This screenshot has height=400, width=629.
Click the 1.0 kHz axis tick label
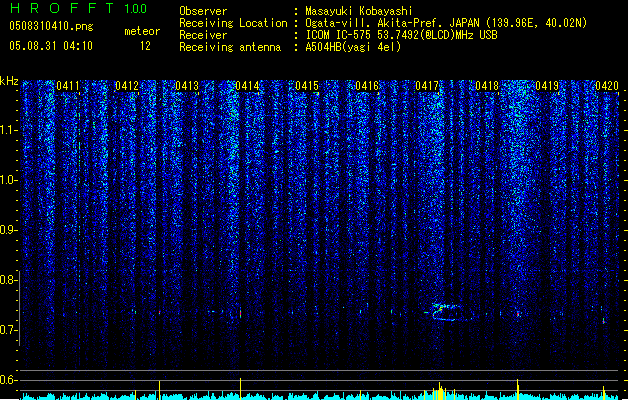tap(8, 180)
